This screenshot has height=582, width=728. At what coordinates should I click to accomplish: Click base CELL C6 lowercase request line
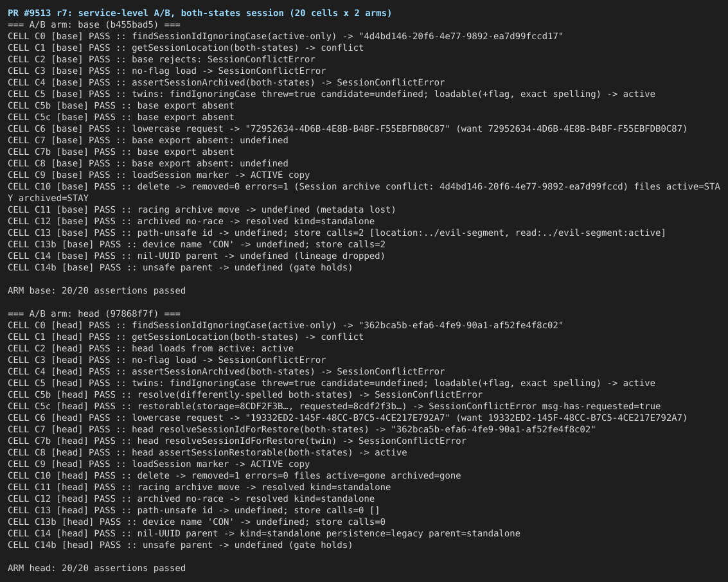coord(347,128)
